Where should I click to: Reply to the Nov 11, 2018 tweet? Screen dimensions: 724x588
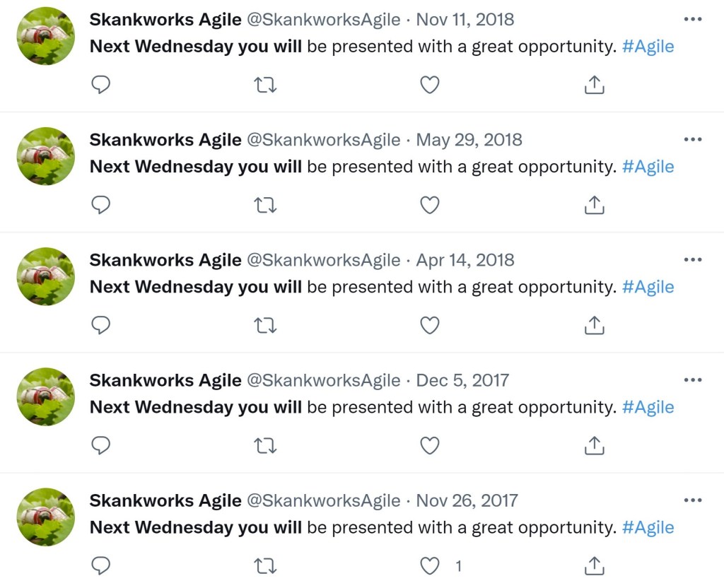[101, 86]
